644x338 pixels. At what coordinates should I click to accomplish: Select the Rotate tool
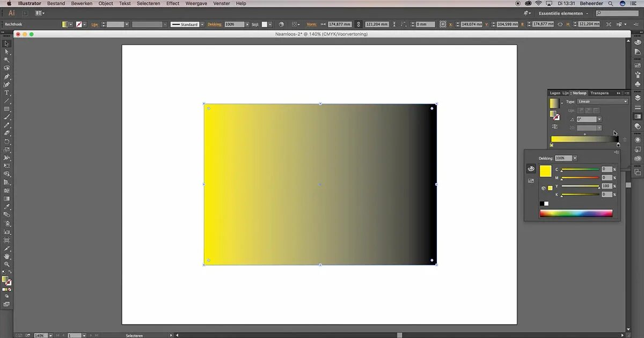tap(7, 142)
